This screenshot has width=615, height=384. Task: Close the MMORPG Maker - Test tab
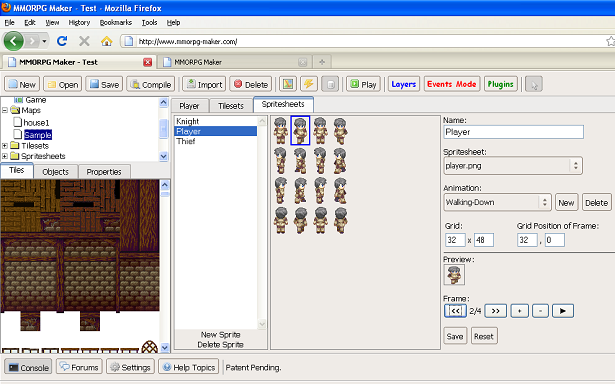point(147,62)
